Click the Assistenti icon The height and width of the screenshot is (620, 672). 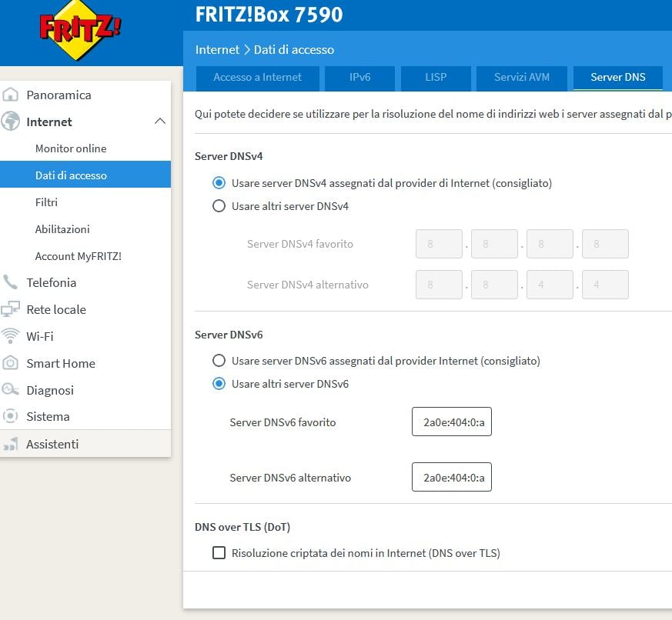(10, 444)
